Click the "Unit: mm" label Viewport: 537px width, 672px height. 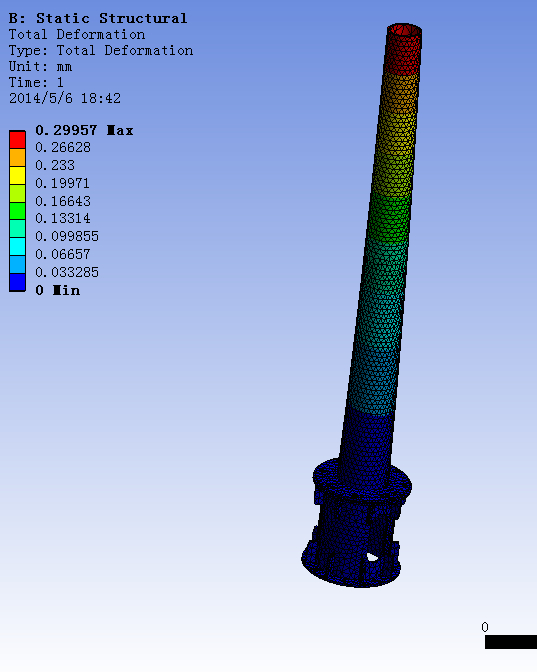click(x=41, y=67)
